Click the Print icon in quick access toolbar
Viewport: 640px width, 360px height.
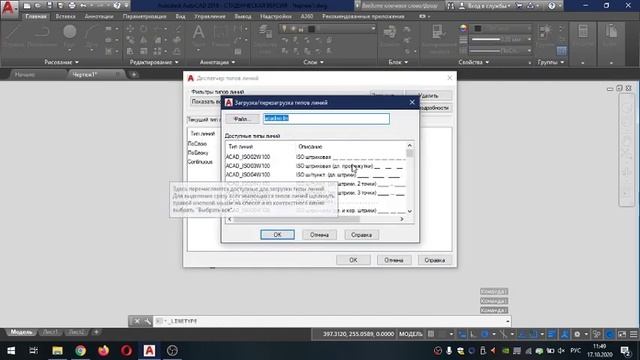(72, 6)
